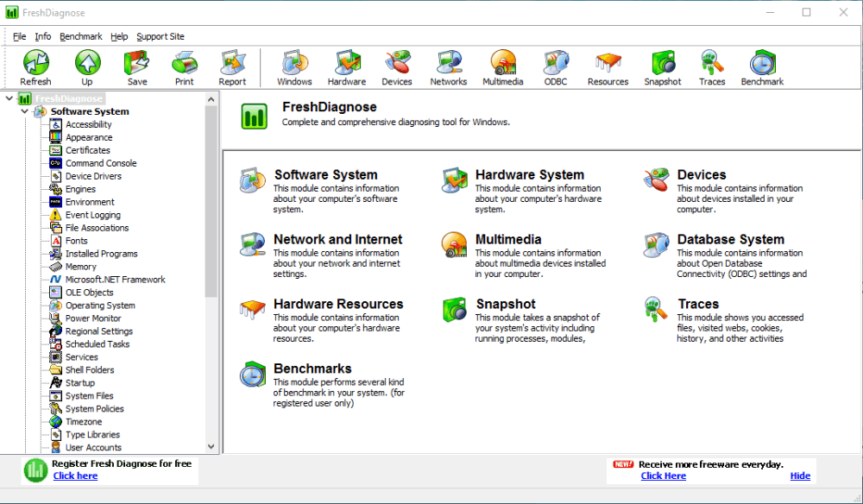The image size is (863, 504).
Task: Select Power Monitor tree item
Action: click(x=93, y=318)
